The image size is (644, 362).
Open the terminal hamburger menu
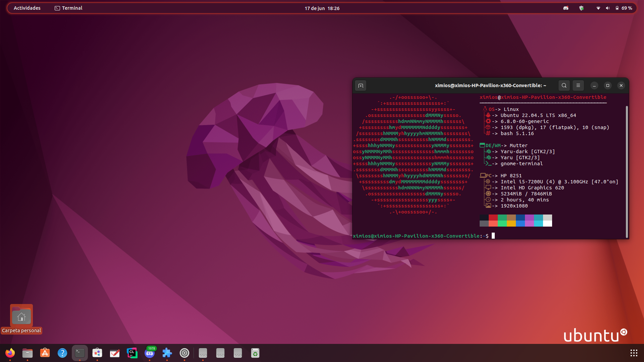tap(578, 85)
